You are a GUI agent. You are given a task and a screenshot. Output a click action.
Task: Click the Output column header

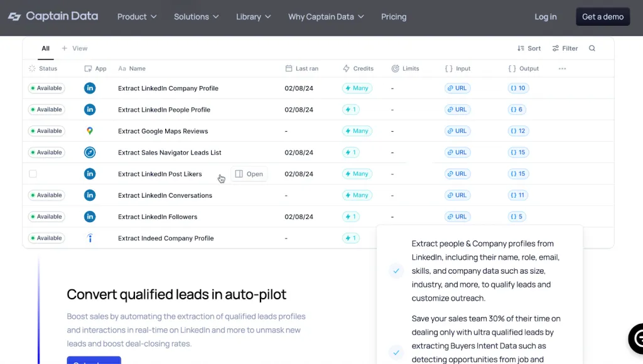point(524,68)
